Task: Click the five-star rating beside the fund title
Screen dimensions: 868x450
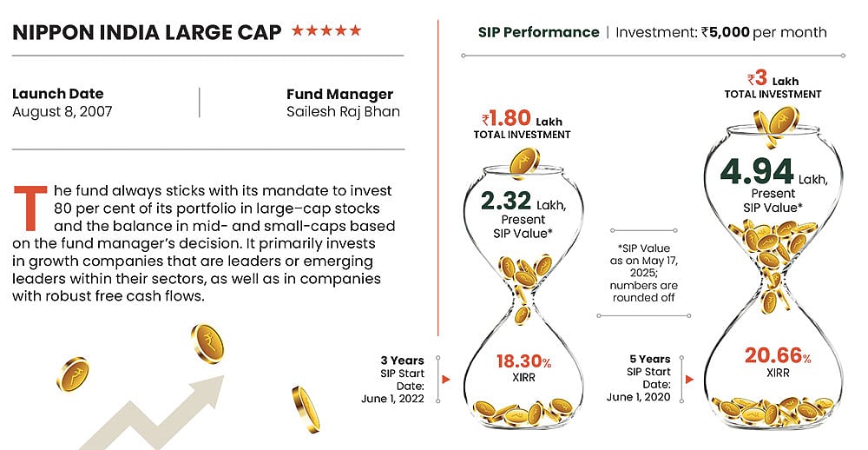Action: point(325,31)
